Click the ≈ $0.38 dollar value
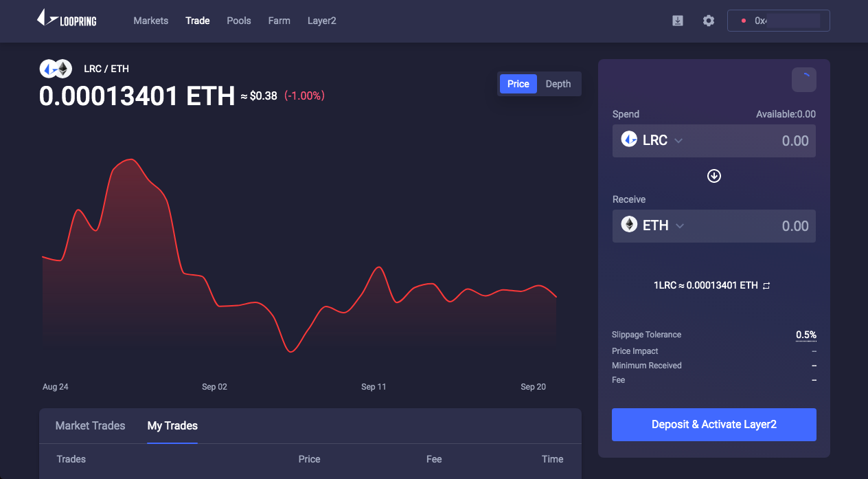 tap(259, 96)
